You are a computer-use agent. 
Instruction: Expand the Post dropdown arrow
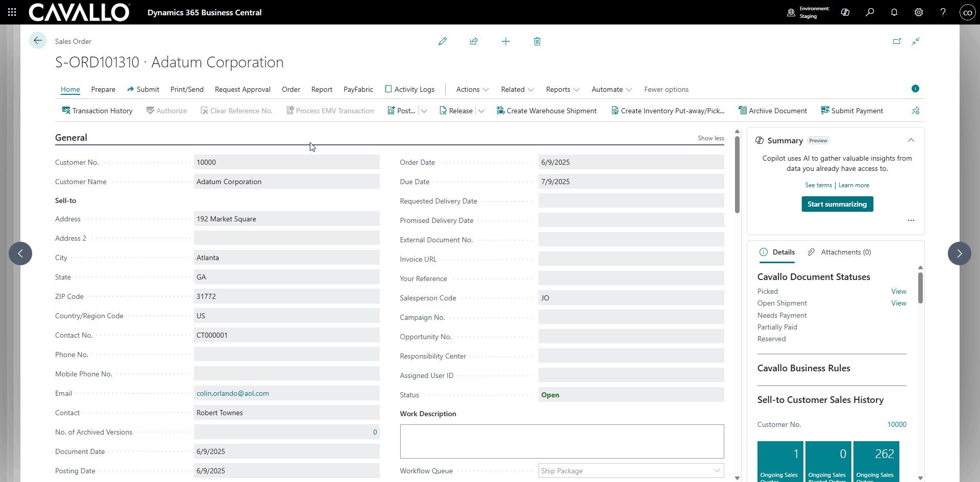pyautogui.click(x=424, y=111)
